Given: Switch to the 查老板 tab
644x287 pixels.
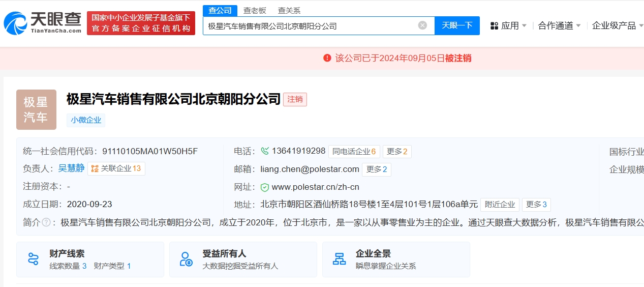Looking at the screenshot, I should point(255,10).
